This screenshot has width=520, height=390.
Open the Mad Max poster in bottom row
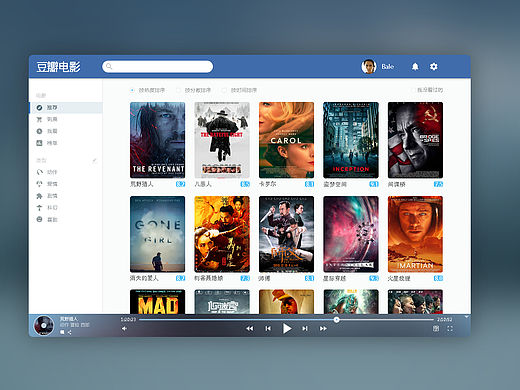click(157, 302)
